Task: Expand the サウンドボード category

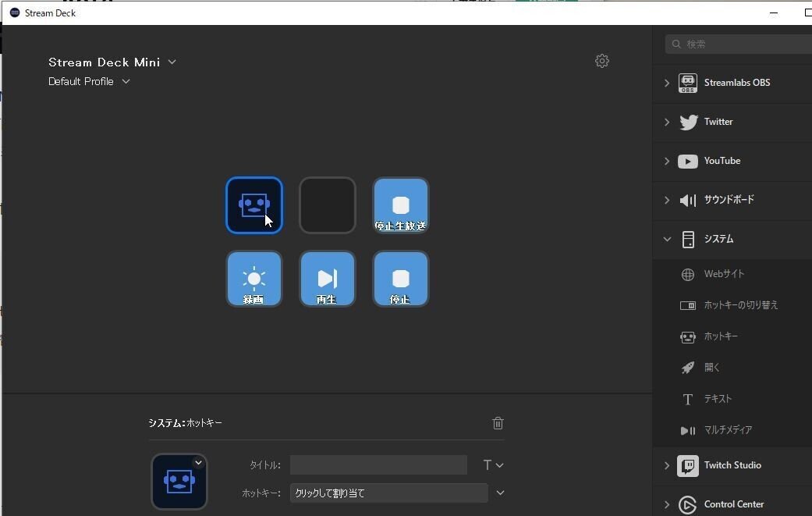Action: tap(667, 200)
